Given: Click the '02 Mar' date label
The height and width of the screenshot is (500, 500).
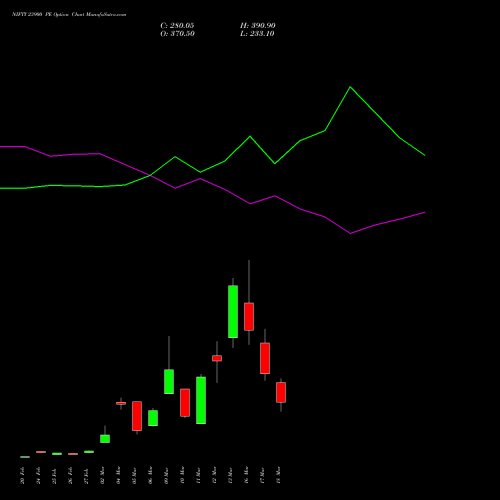Looking at the screenshot, I should pos(102,476).
